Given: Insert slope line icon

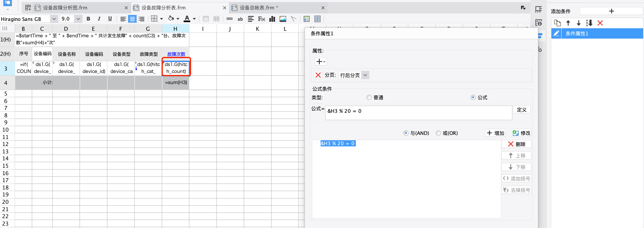Looking at the screenshot, I should tap(294, 19).
